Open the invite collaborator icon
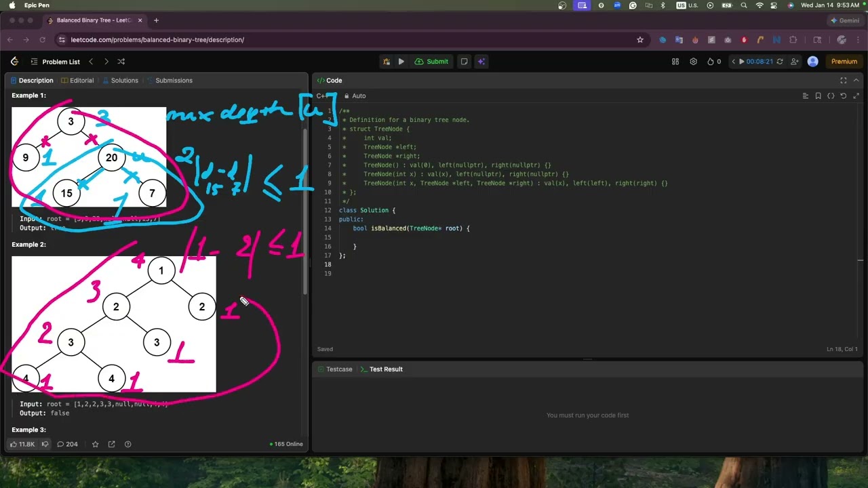This screenshot has height=488, width=868. tap(795, 62)
